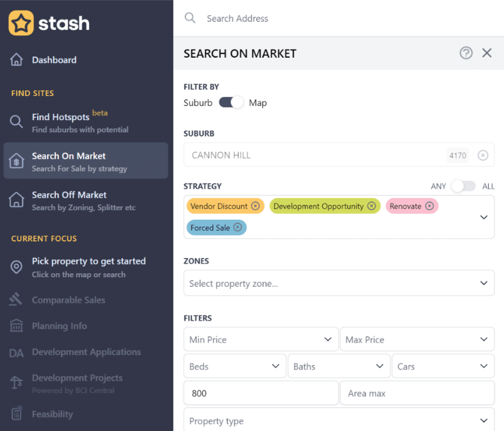Image resolution: width=504 pixels, height=431 pixels.
Task: Open the Select property zone dropdown
Action: click(x=339, y=283)
